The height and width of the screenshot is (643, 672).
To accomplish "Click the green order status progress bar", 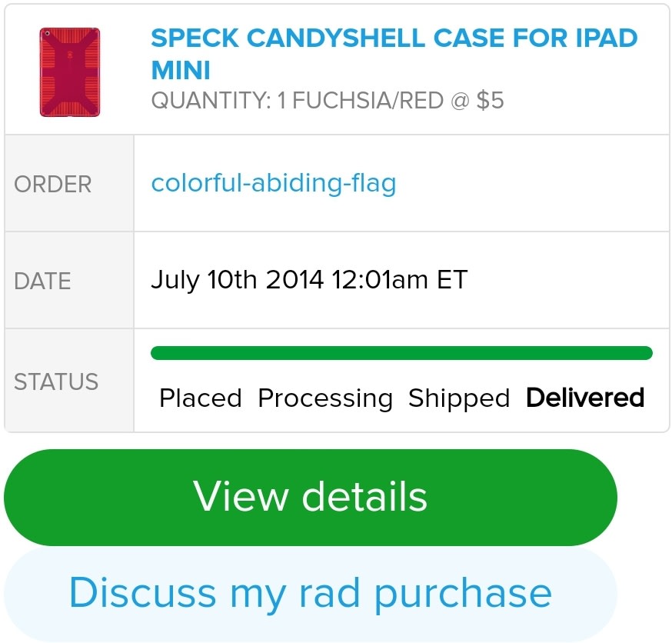I will click(401, 353).
